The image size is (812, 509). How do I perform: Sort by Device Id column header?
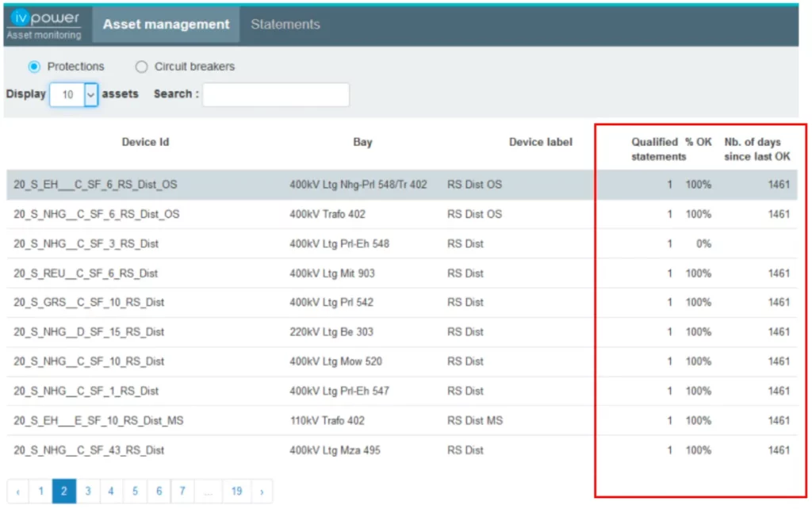145,143
